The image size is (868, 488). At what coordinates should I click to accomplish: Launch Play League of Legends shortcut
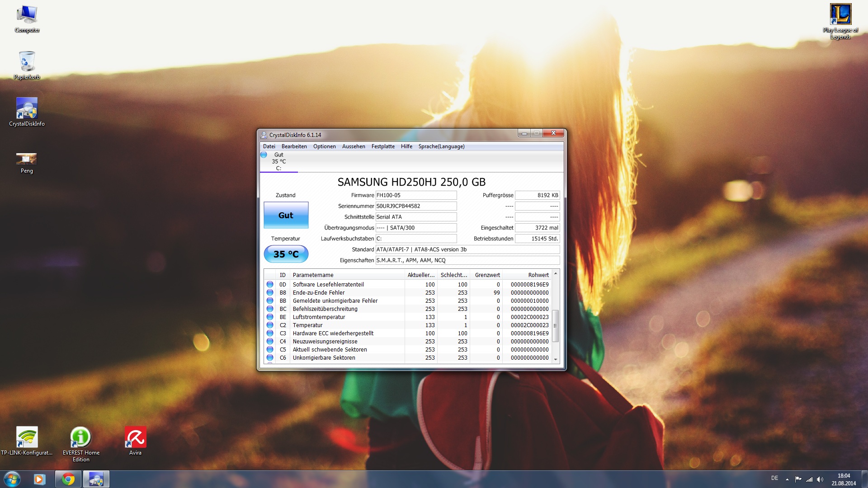[840, 14]
